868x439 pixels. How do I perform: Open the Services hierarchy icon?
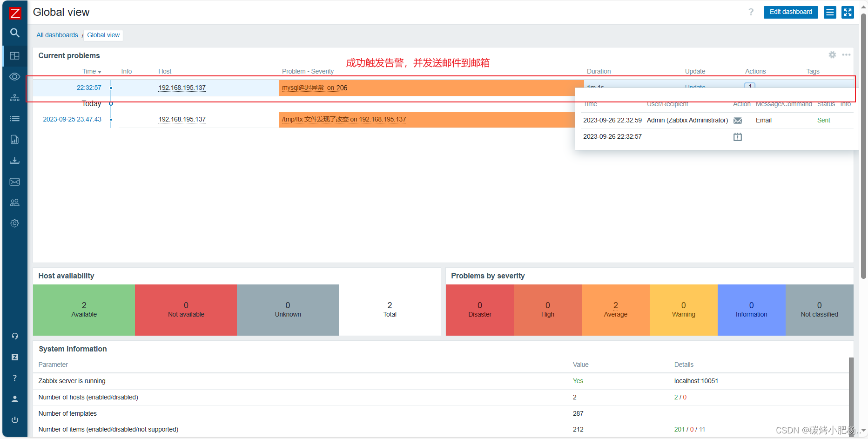15,97
